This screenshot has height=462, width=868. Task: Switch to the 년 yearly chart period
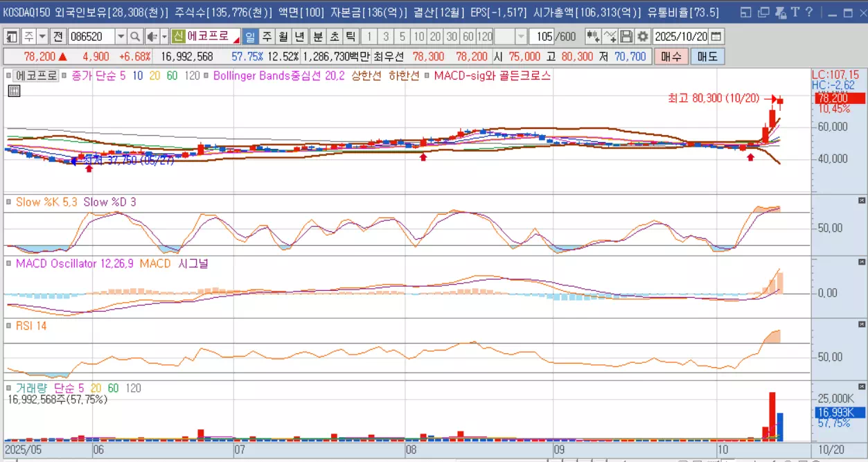point(299,37)
